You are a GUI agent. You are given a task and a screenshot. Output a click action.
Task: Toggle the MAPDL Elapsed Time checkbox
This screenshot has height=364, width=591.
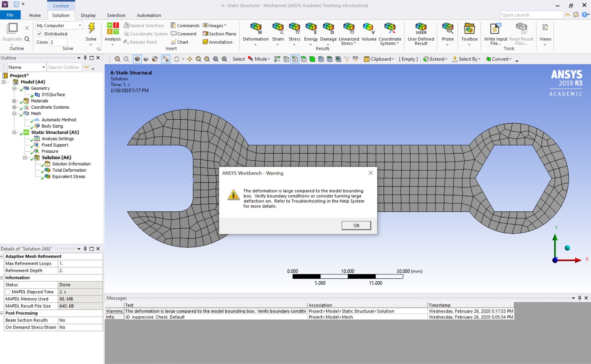point(8,292)
